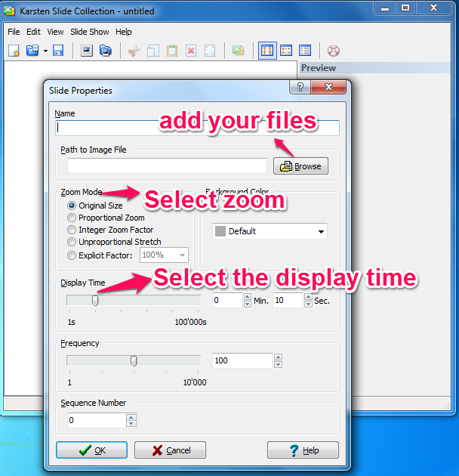
Task: Decrease minutes with down spinner arrow
Action: click(248, 304)
